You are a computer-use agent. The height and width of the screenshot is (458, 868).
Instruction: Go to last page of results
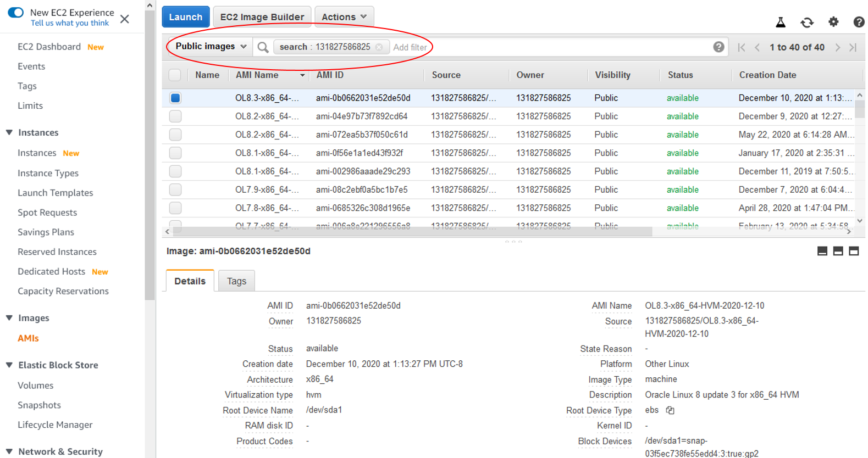coord(853,47)
